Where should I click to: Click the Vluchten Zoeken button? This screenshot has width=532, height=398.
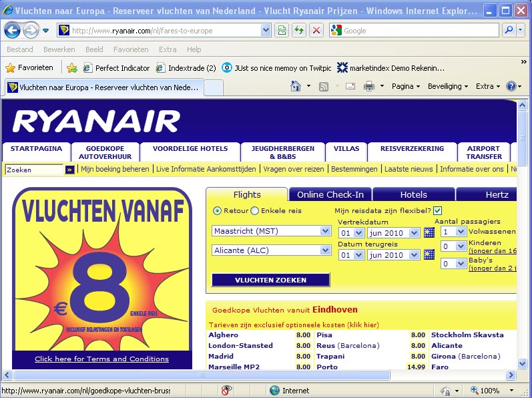click(271, 280)
